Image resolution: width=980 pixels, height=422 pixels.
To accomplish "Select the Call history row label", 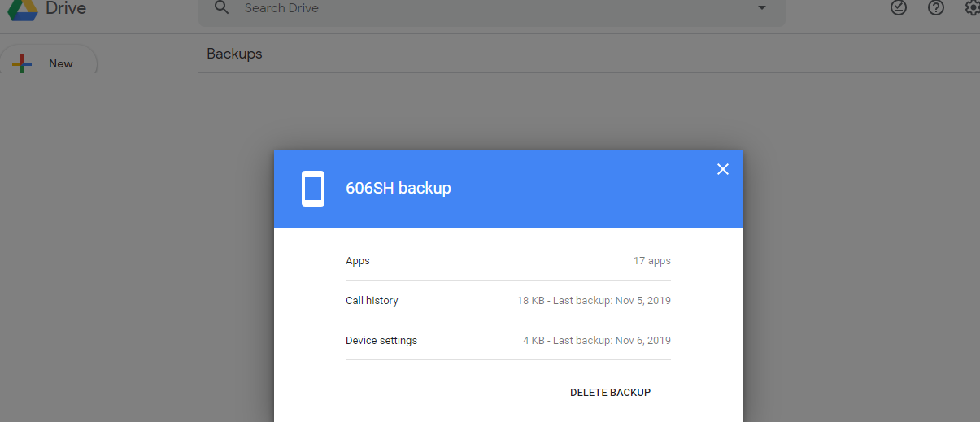I will pyautogui.click(x=372, y=301).
